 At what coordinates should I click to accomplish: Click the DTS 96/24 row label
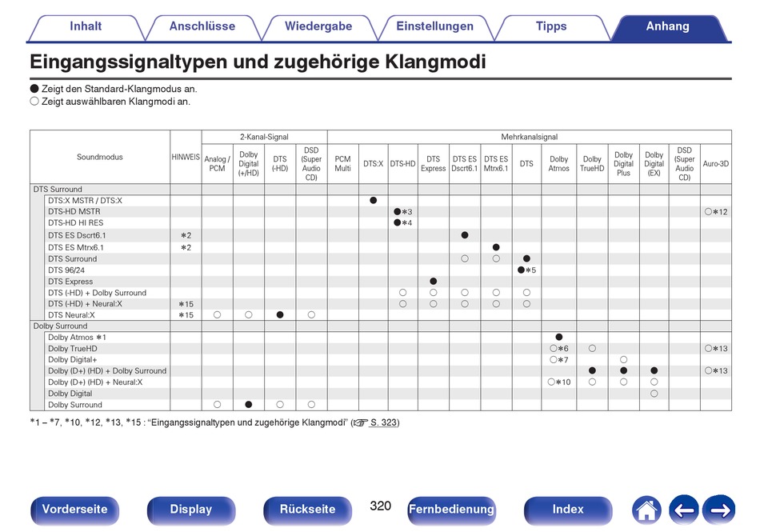pos(66,270)
